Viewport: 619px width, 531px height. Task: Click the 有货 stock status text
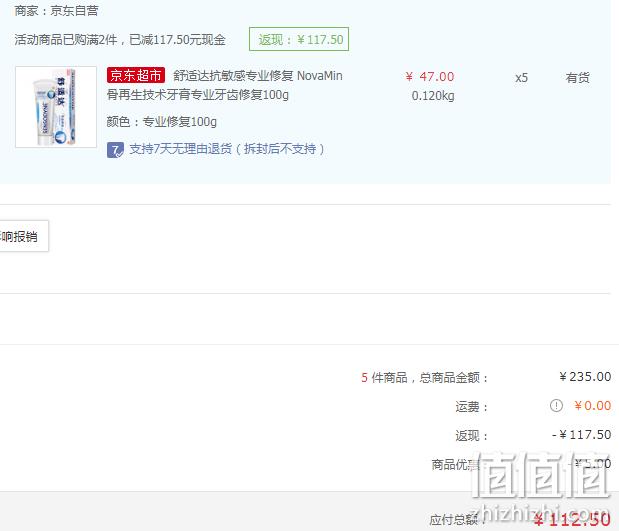[x=578, y=78]
